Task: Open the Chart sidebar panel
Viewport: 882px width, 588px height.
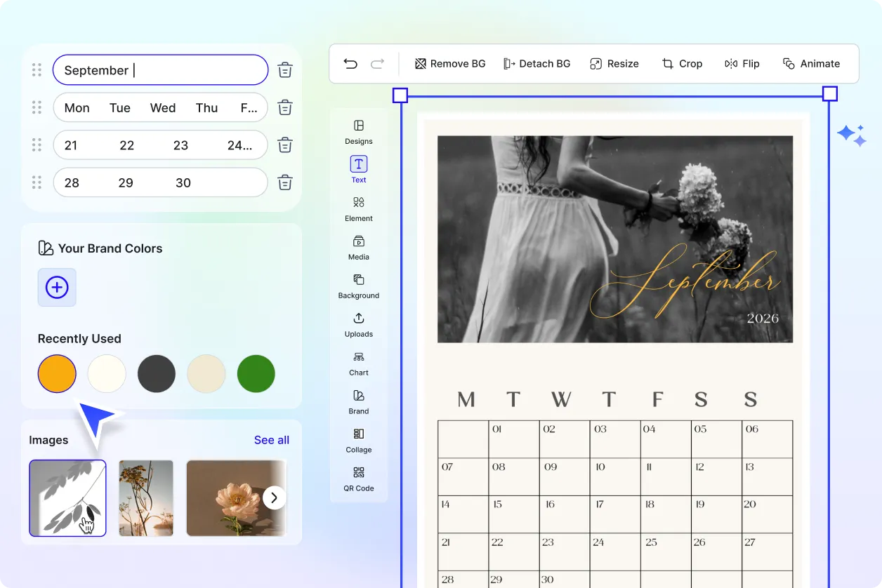Action: tap(359, 363)
